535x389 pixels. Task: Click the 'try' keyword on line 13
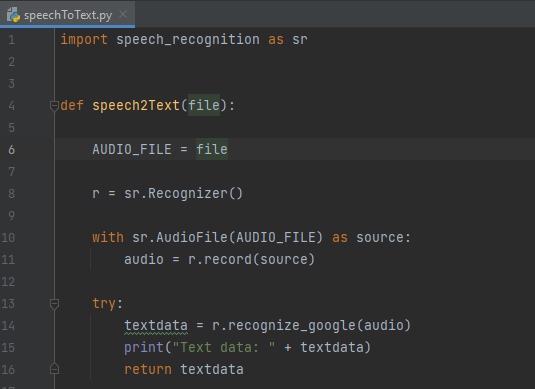pos(104,303)
